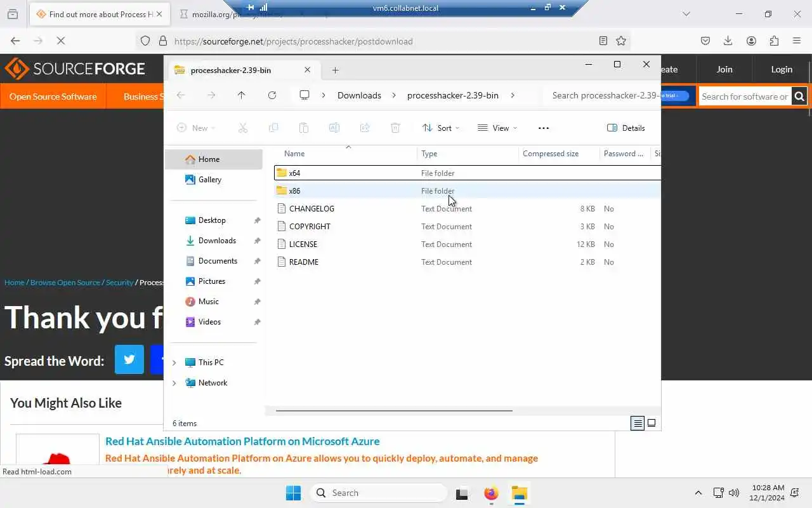Open Pictures in quick access
This screenshot has height=508, width=812.
pyautogui.click(x=214, y=281)
